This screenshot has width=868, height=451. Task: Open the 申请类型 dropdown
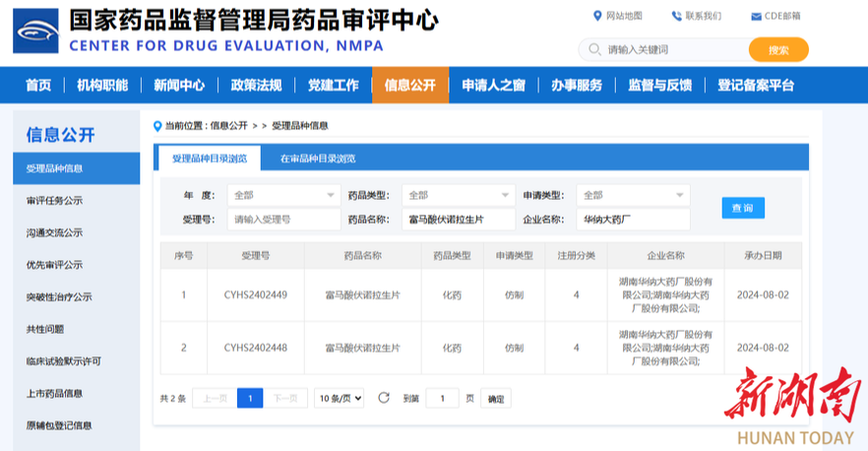[633, 195]
